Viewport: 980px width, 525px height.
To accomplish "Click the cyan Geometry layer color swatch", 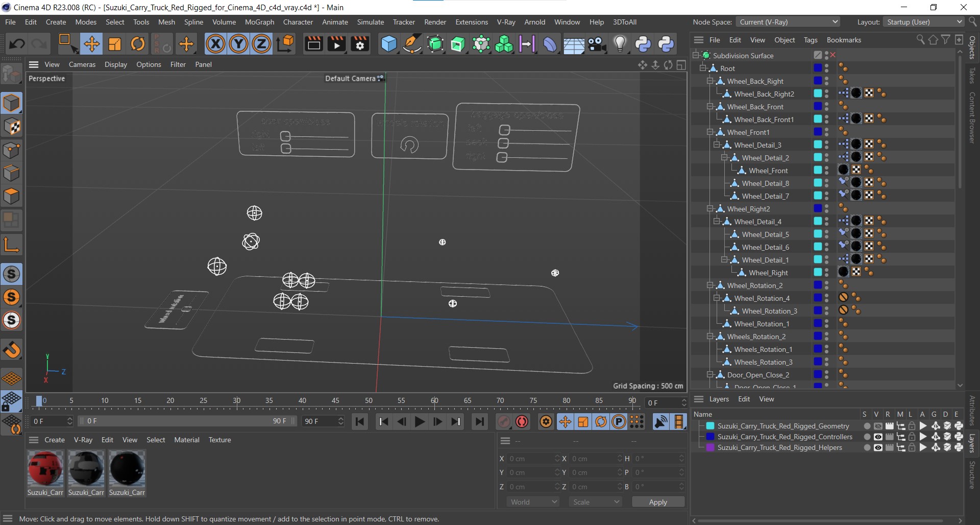I will [x=710, y=426].
